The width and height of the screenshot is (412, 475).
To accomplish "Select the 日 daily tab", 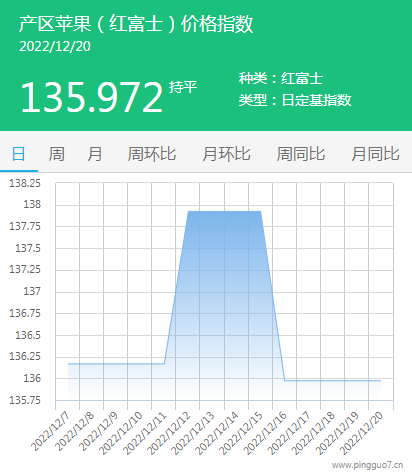I will coord(19,154).
